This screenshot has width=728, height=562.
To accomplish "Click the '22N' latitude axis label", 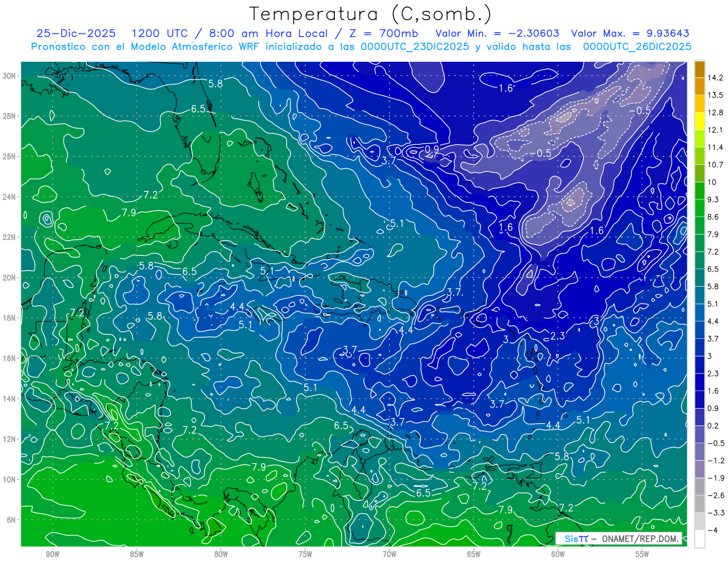I will click(x=9, y=237).
